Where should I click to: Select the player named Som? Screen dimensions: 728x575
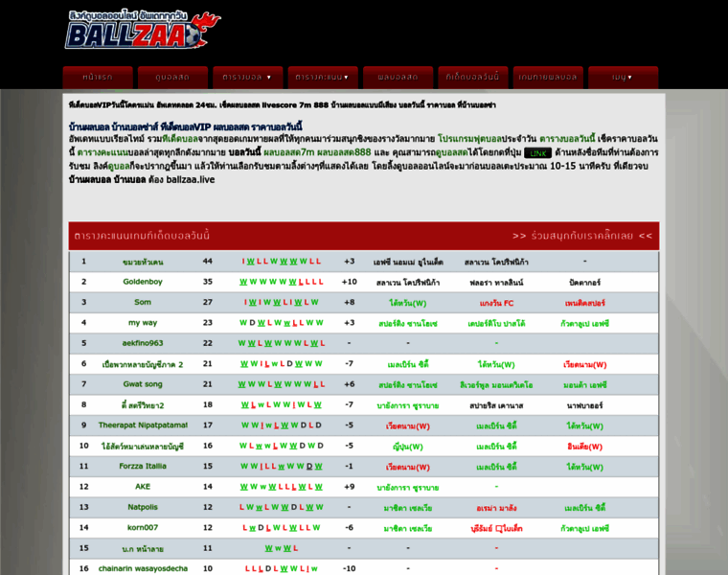click(143, 302)
